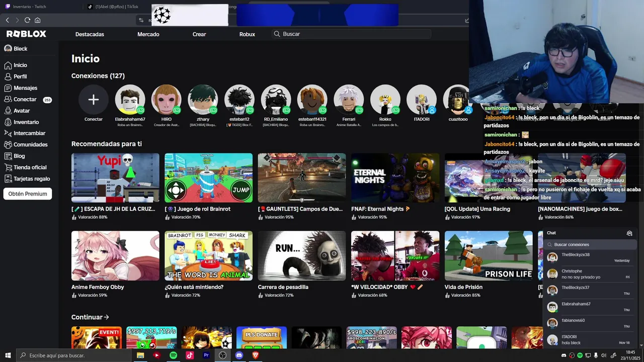Viewport: 644px width, 362px height.
Task: Open RD_Emiliano connection avatar
Action: pos(276,100)
